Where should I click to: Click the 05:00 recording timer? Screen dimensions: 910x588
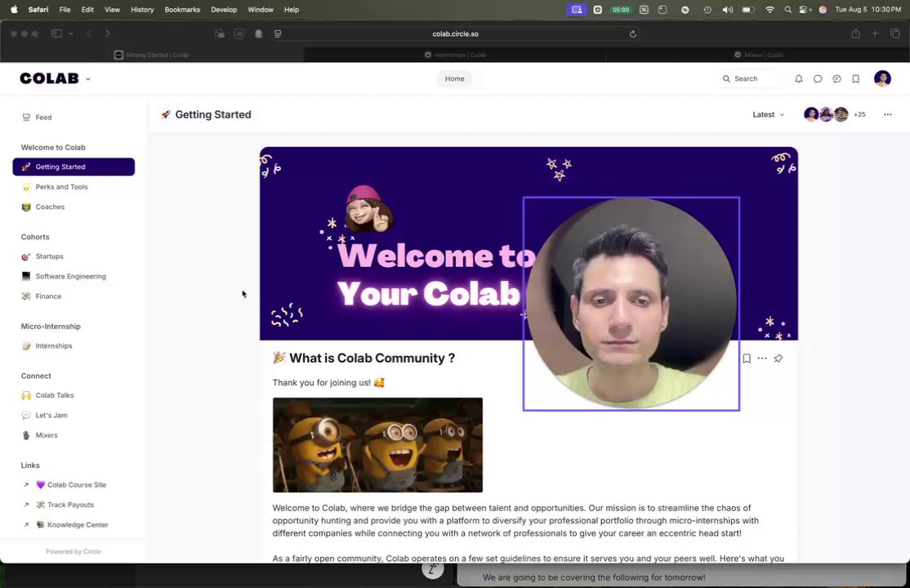[620, 10]
